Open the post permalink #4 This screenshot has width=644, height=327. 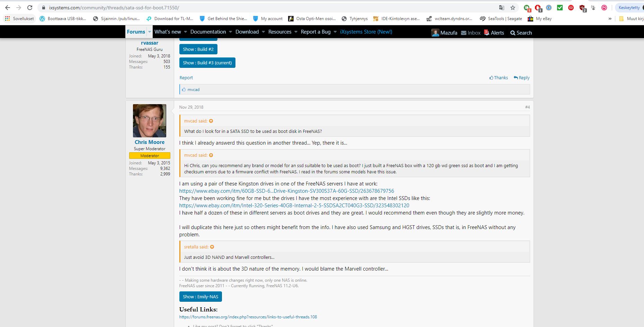[x=527, y=107]
